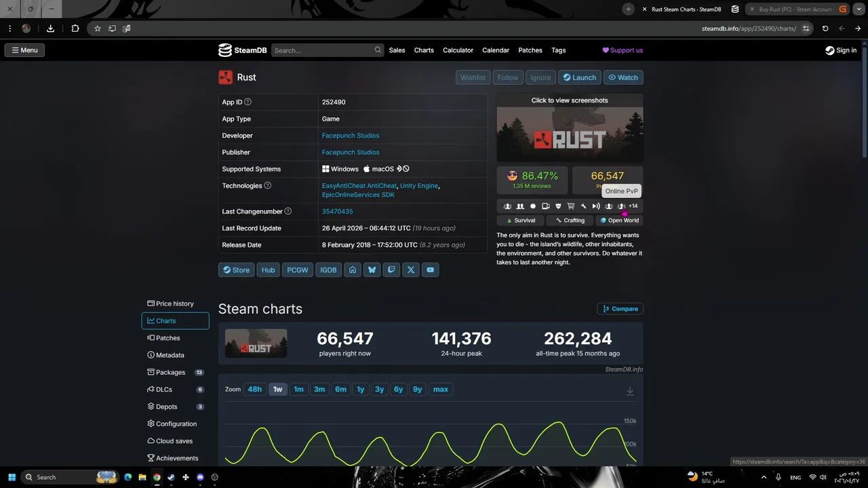
Task: Open the YouTube icon link
Action: coord(431,270)
